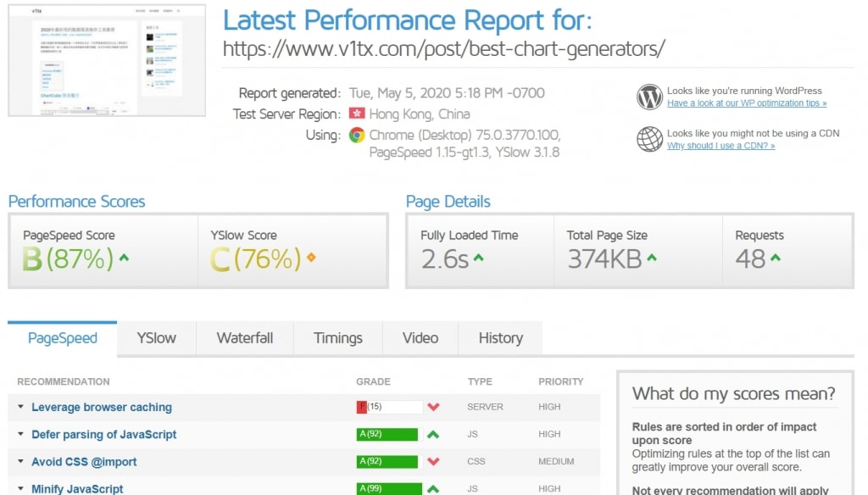The image size is (868, 495).
Task: Click the RECOMMENDATION column header
Action: [x=64, y=381]
